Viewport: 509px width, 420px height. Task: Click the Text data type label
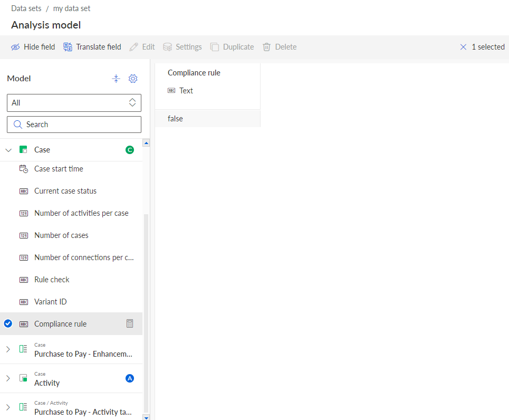tap(186, 91)
